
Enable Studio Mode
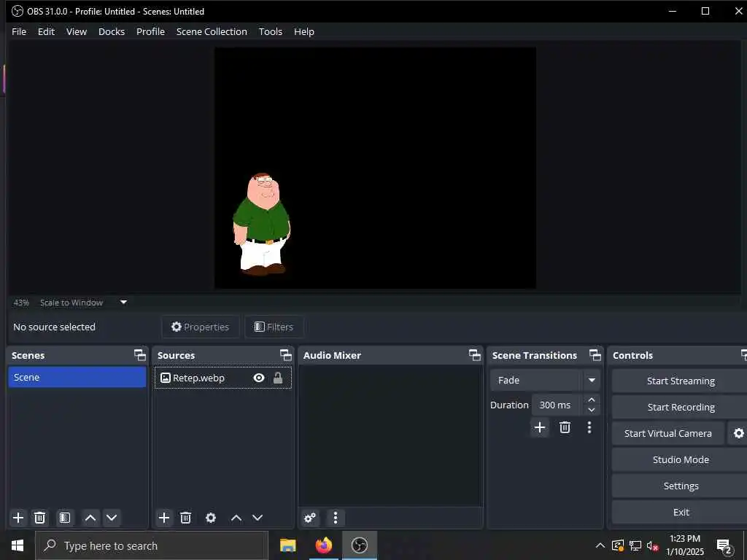coord(680,459)
